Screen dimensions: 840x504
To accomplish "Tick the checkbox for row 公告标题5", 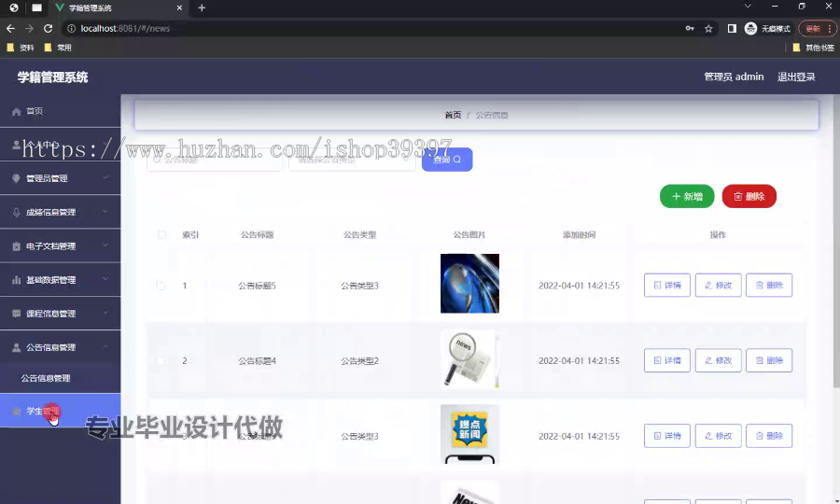I will (161, 286).
